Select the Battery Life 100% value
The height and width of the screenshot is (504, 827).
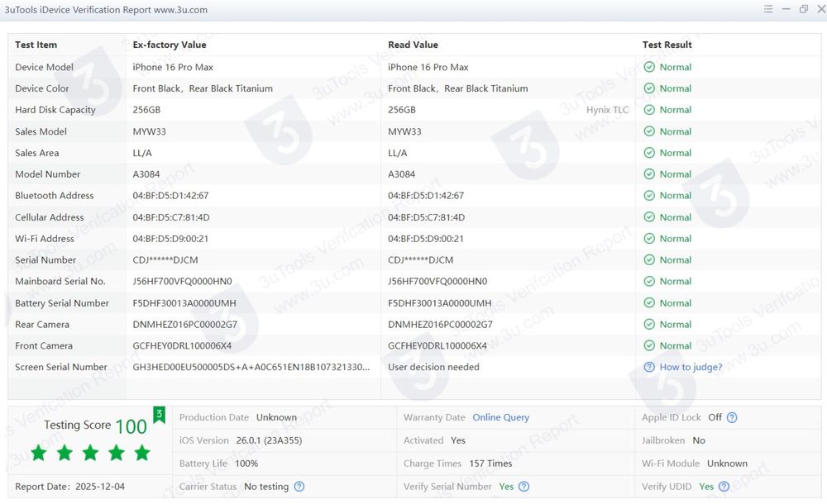pos(246,464)
